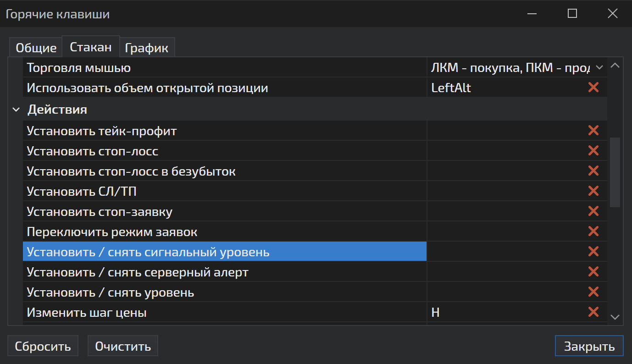632x364 pixels.
Task: Remove LeftAlt hotkey binding
Action: click(x=593, y=88)
